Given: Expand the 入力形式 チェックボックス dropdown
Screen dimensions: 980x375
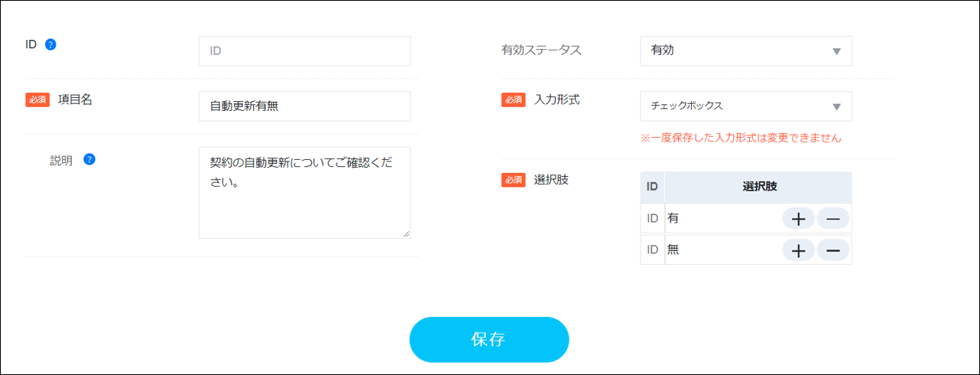Looking at the screenshot, I should point(745,106).
